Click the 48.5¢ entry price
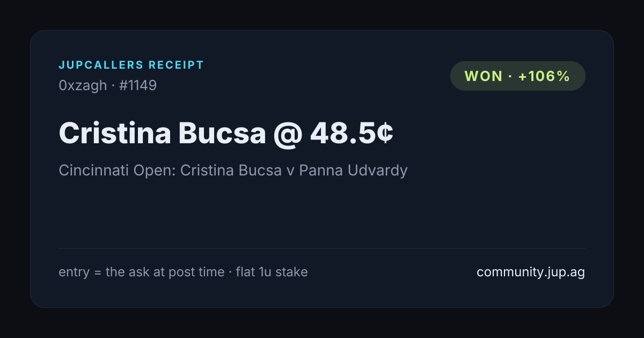This screenshot has width=644, height=338. pos(352,133)
